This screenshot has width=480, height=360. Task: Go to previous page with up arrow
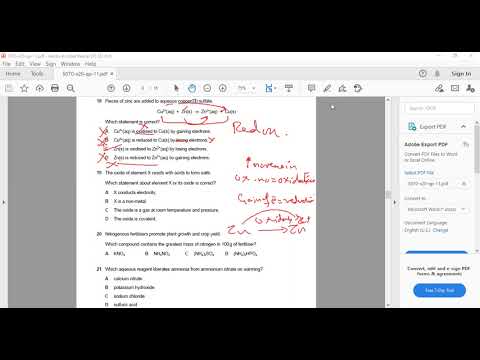tap(111, 88)
